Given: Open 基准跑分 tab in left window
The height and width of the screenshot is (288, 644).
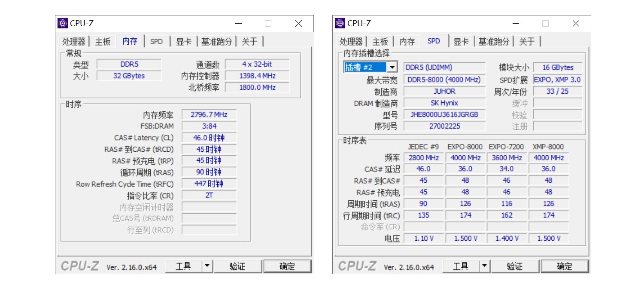Looking at the screenshot, I should (x=217, y=41).
